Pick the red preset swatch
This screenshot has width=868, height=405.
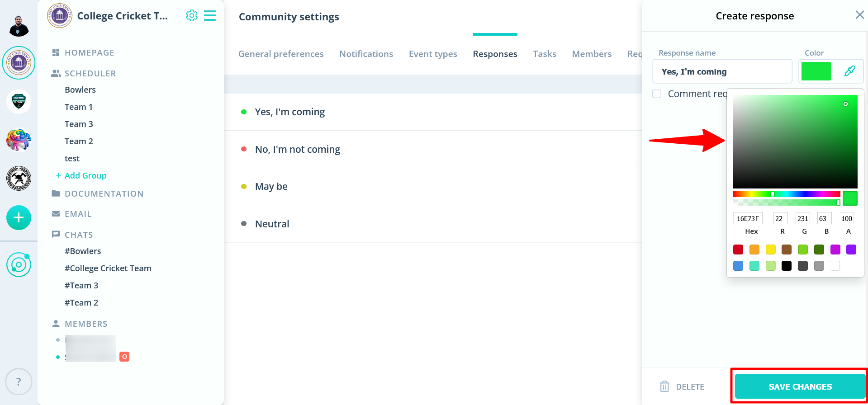click(738, 250)
